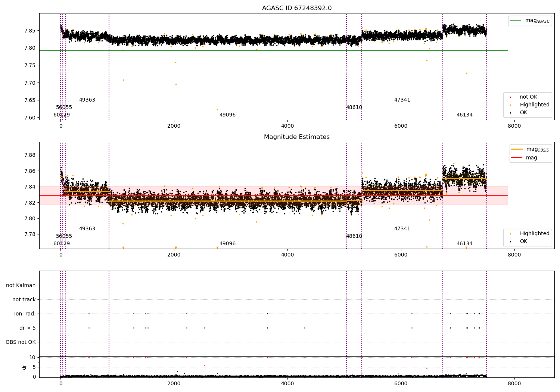This screenshot has height=392, width=560.
Task: Click the 'not Kalman' axis label
Action: (21, 286)
